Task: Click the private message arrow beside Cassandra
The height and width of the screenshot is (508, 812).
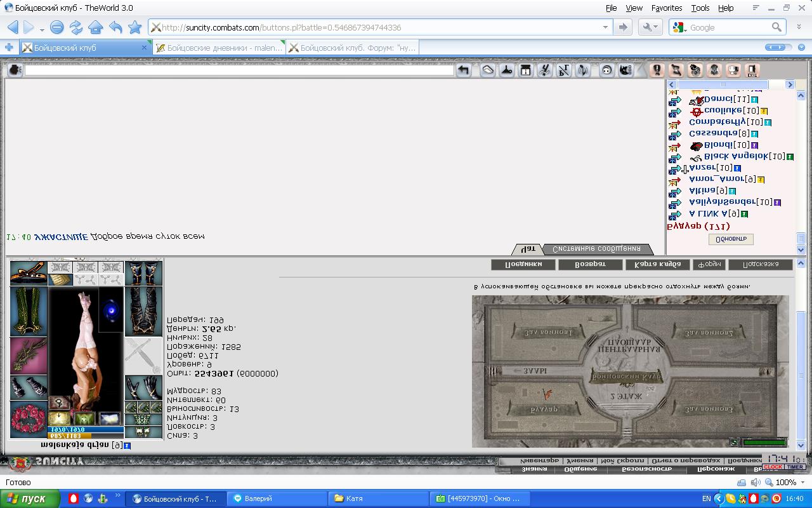Action: 675,135
